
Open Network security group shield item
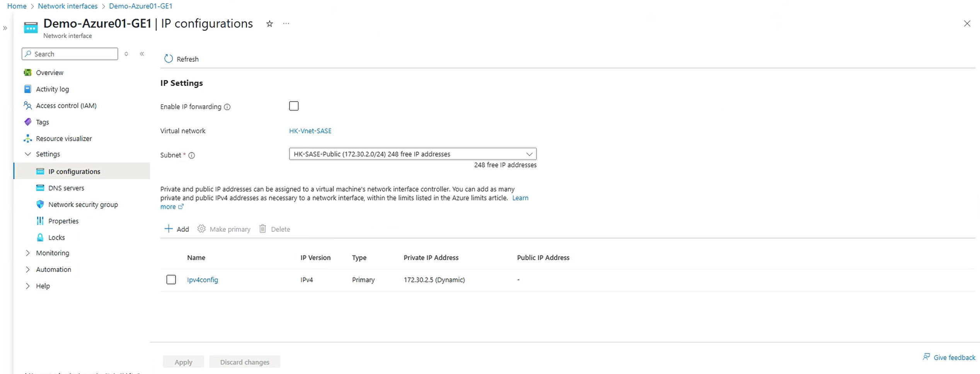coord(83,204)
